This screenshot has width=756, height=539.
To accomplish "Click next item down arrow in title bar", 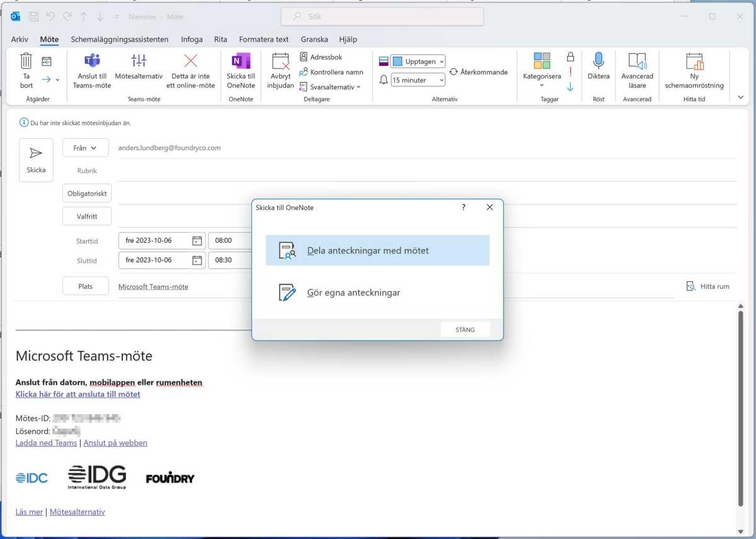I will 100,17.
